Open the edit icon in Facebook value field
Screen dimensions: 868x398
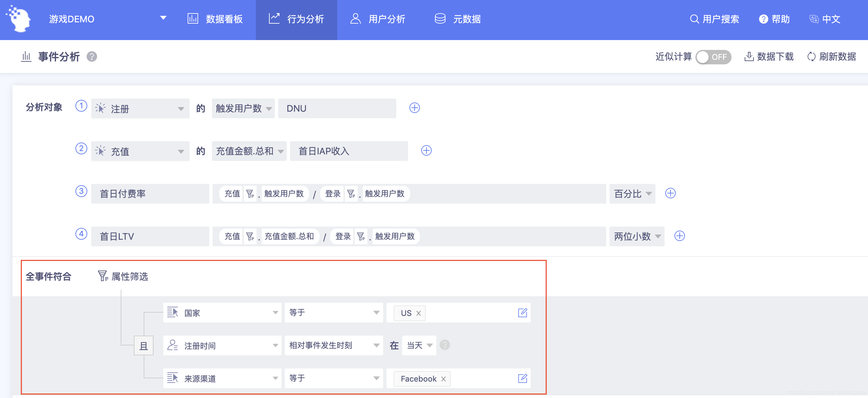(522, 378)
